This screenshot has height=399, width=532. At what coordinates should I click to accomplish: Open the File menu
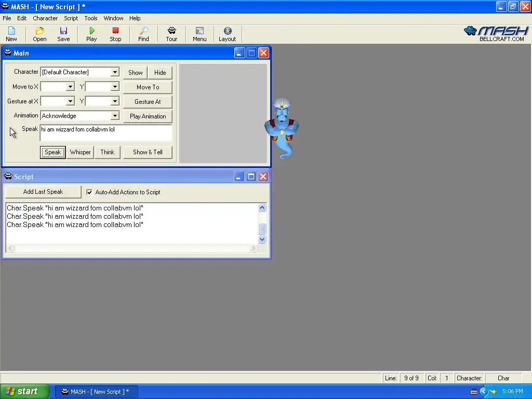pyautogui.click(x=7, y=18)
